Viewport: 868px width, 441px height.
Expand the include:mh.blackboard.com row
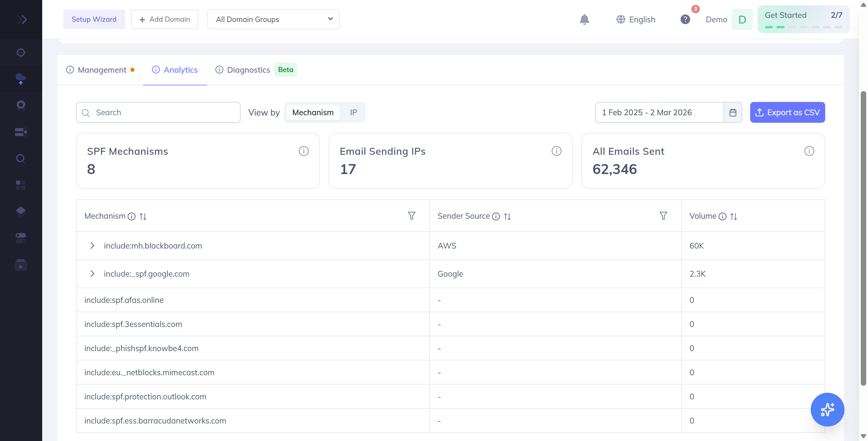point(92,246)
